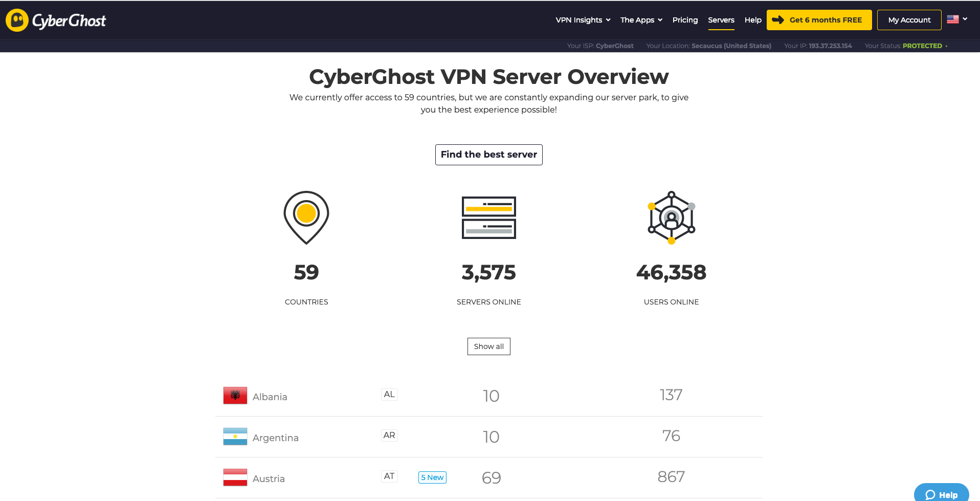Expand The Apps dropdown menu
The image size is (980, 501).
coord(641,20)
